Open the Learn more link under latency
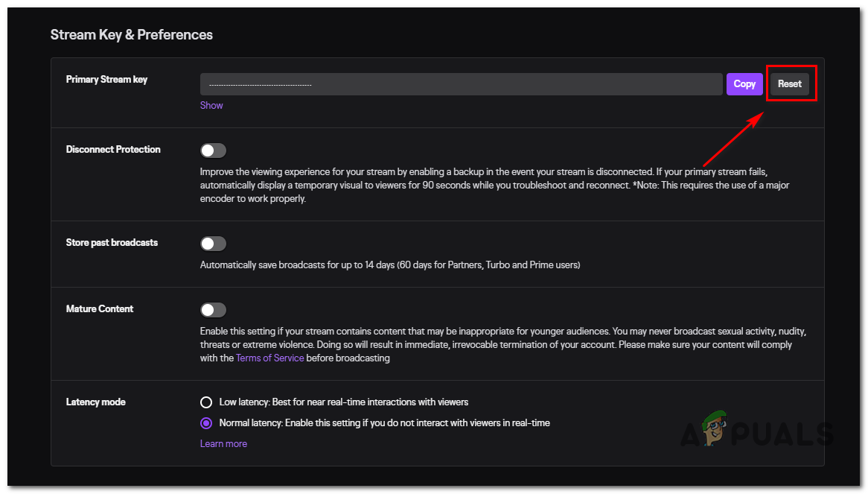868x494 pixels. (223, 443)
